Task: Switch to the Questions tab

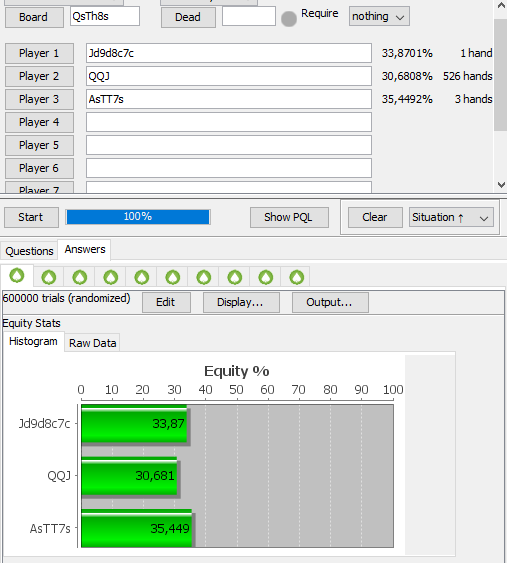Action: click(29, 251)
